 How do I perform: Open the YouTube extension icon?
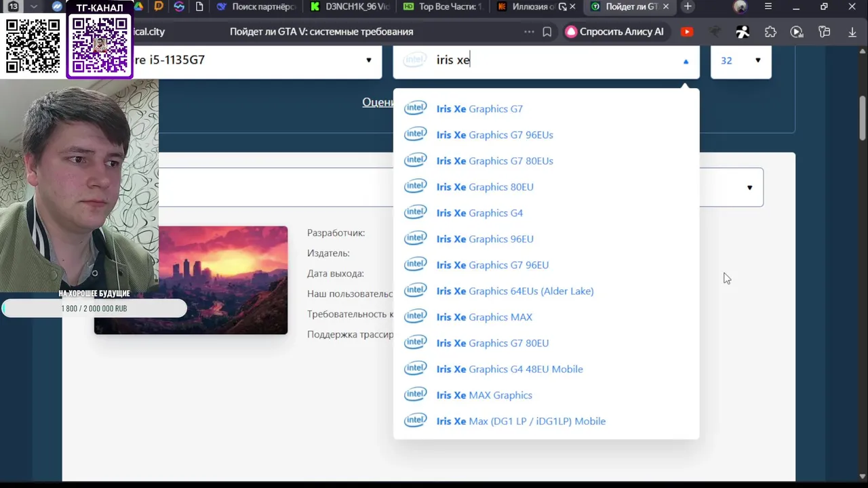687,32
